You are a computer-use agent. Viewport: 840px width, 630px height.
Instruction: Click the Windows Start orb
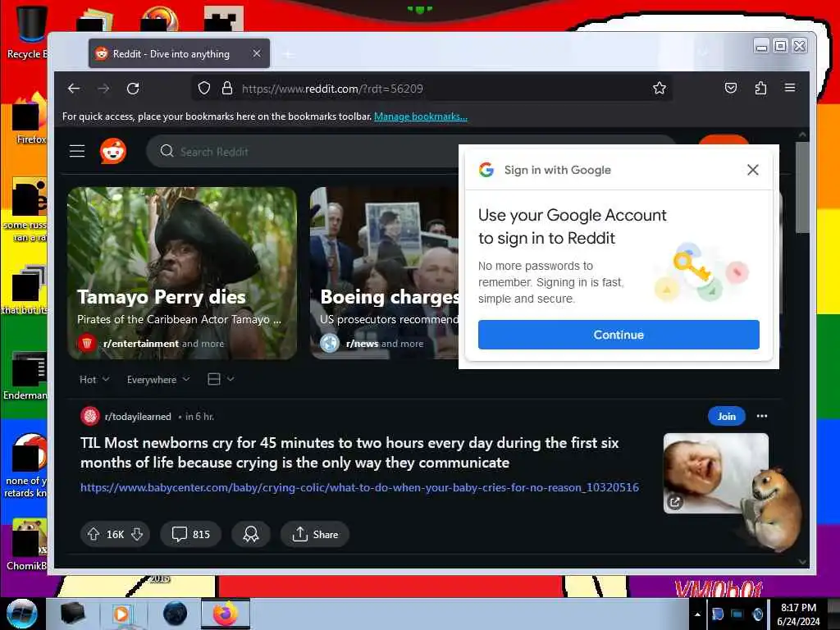22,614
